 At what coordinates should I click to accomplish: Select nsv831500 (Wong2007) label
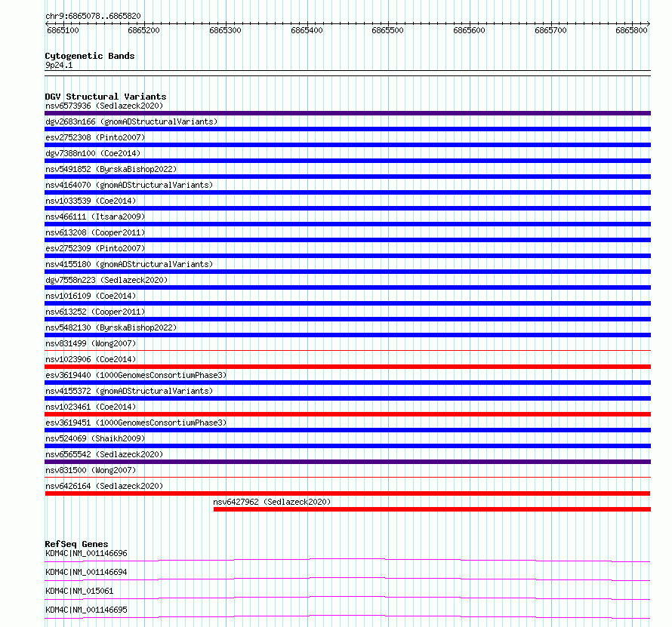pyautogui.click(x=91, y=470)
